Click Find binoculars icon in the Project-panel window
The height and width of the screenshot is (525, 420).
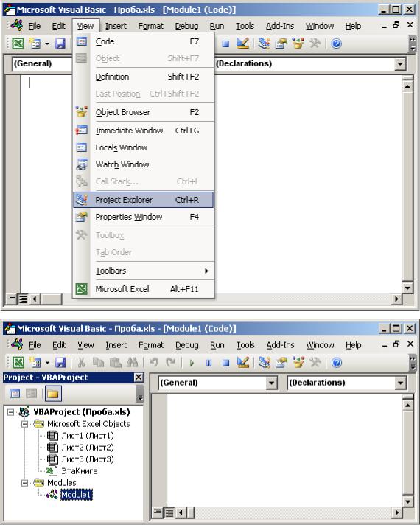pyautogui.click(x=133, y=363)
